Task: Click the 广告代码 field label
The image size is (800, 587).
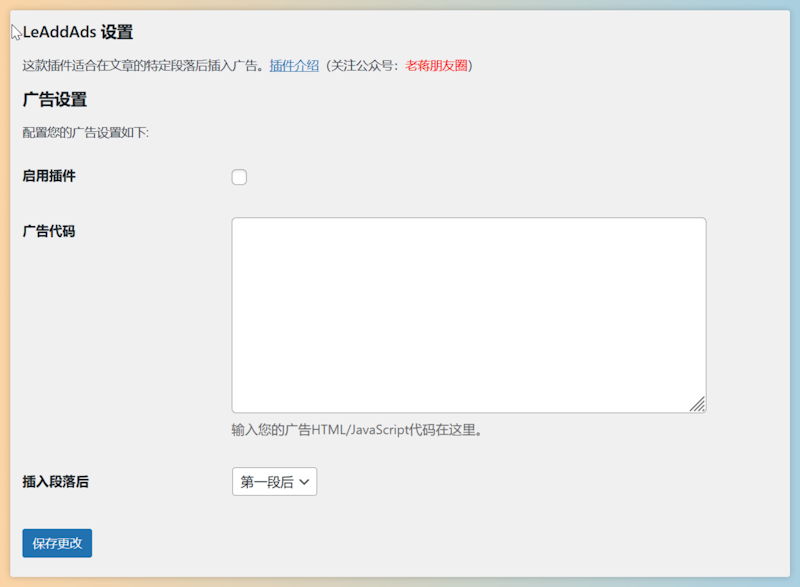Action: click(49, 231)
